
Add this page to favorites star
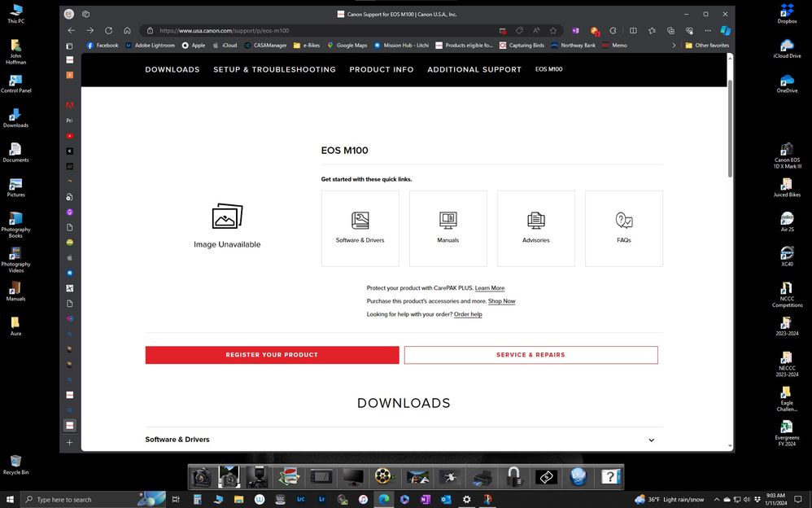coord(553,30)
